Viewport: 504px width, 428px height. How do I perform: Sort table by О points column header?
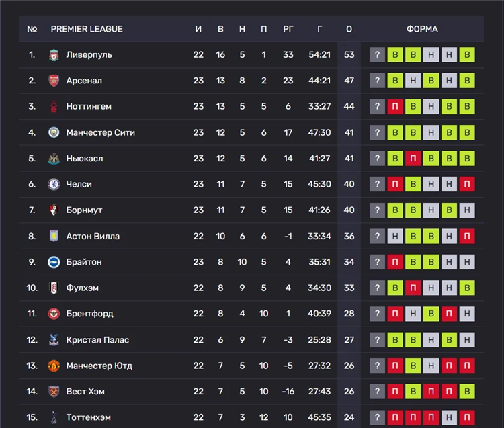[349, 29]
